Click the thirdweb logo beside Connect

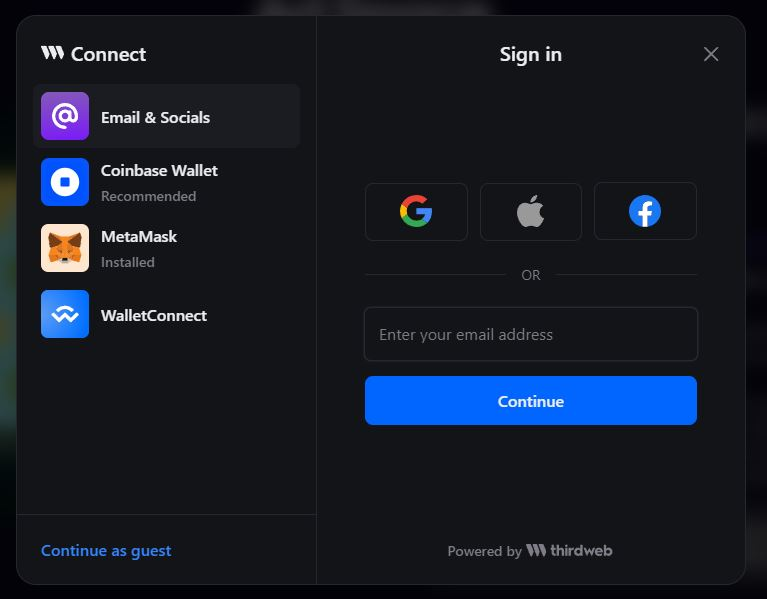[x=52, y=53]
